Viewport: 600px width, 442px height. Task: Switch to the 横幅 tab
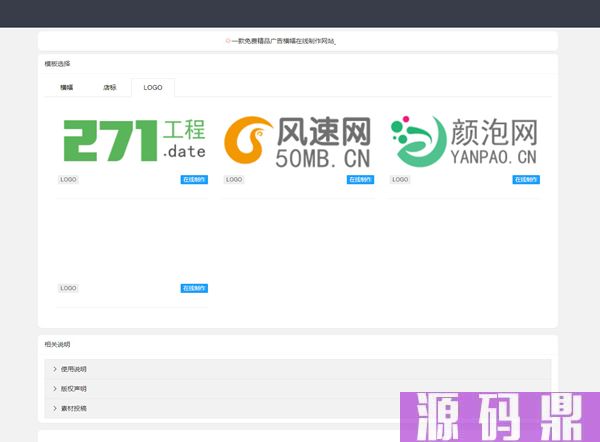pos(67,88)
